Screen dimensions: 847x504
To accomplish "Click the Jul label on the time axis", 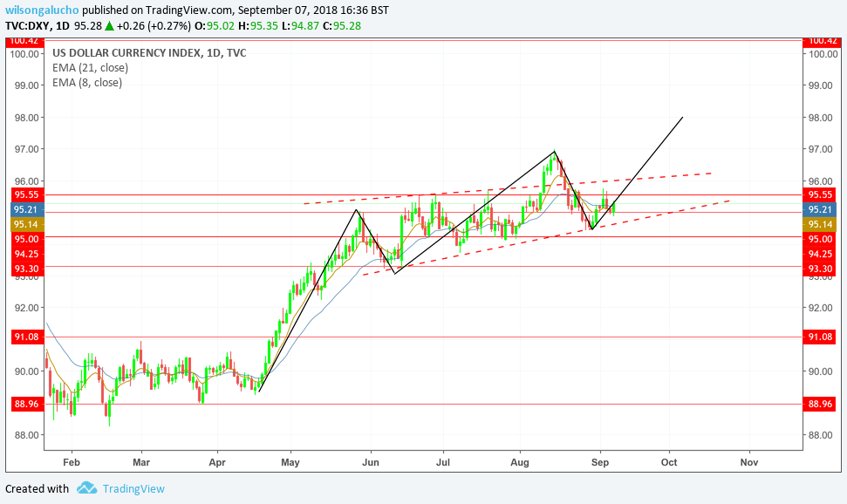I will [x=443, y=462].
